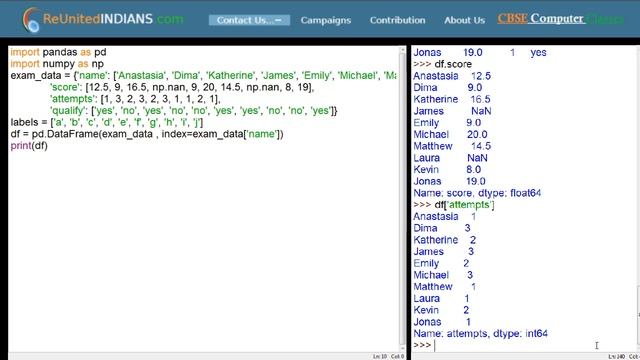Image resolution: width=640 pixels, height=360 pixels.
Task: Click the 'Matthew 14.5' output row
Action: 452,146
